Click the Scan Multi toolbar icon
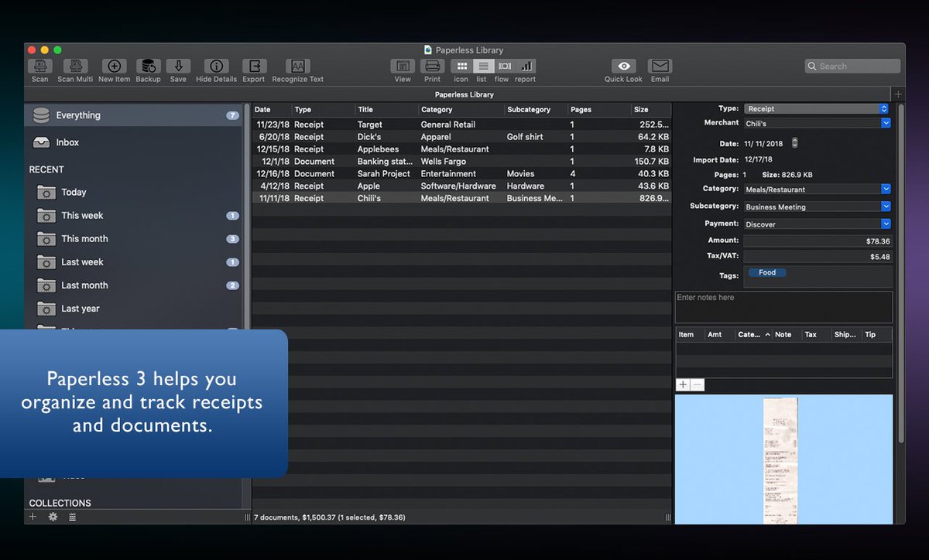929x560 pixels. click(75, 67)
